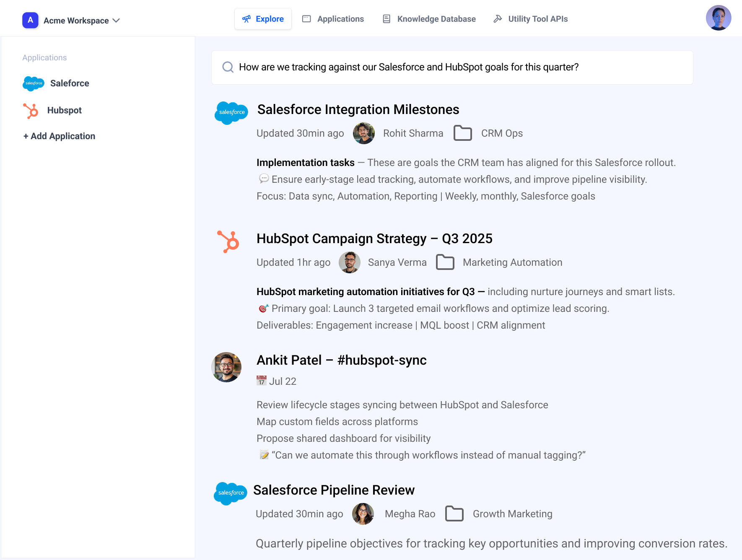The height and width of the screenshot is (560, 742).
Task: Click HubSpot logo beside Campaign Strategy
Action: tap(228, 242)
